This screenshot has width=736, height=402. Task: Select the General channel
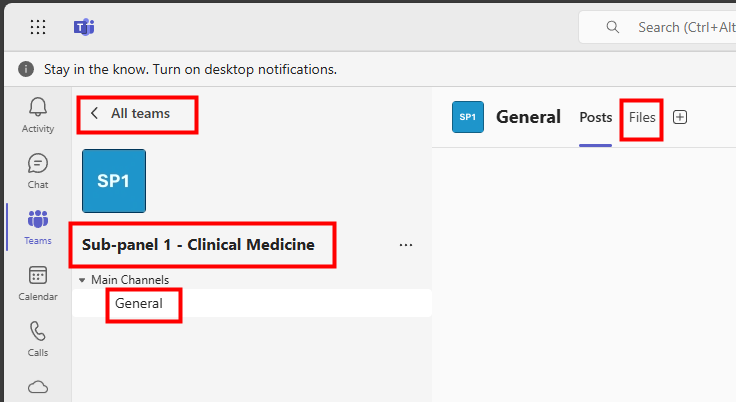(x=139, y=303)
